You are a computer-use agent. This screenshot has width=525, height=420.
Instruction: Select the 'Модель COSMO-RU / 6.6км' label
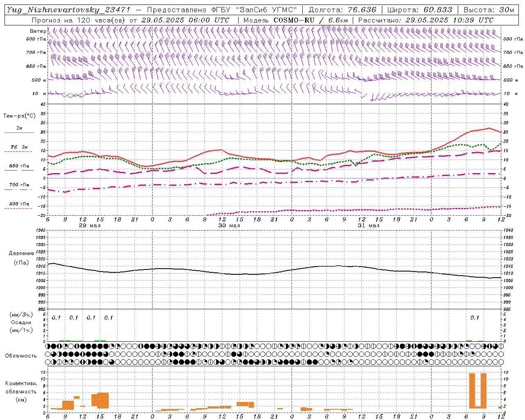[x=296, y=20]
